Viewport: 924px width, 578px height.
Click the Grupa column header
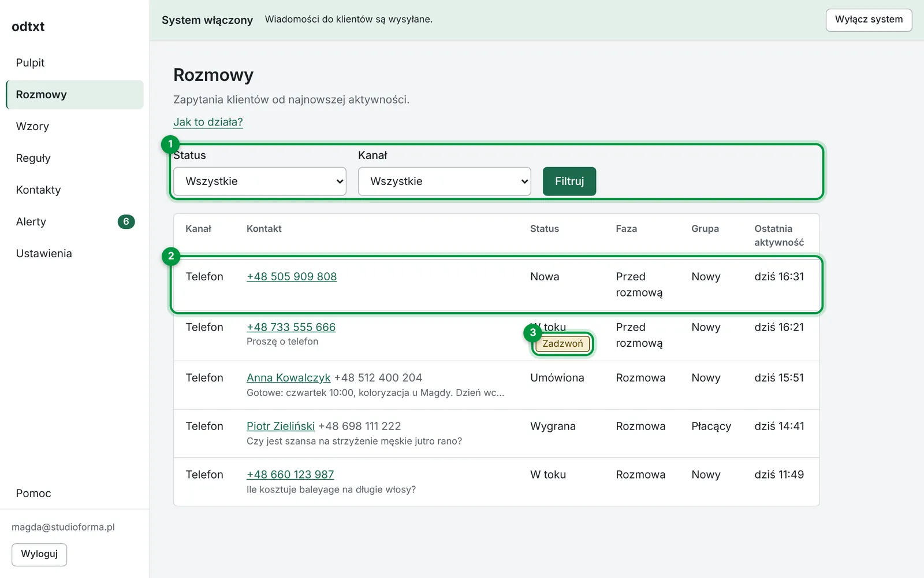705,229
